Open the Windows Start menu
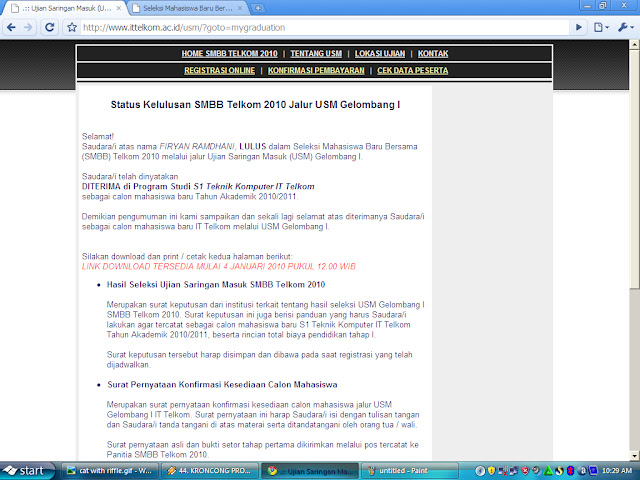640x480 pixels. 28,471
